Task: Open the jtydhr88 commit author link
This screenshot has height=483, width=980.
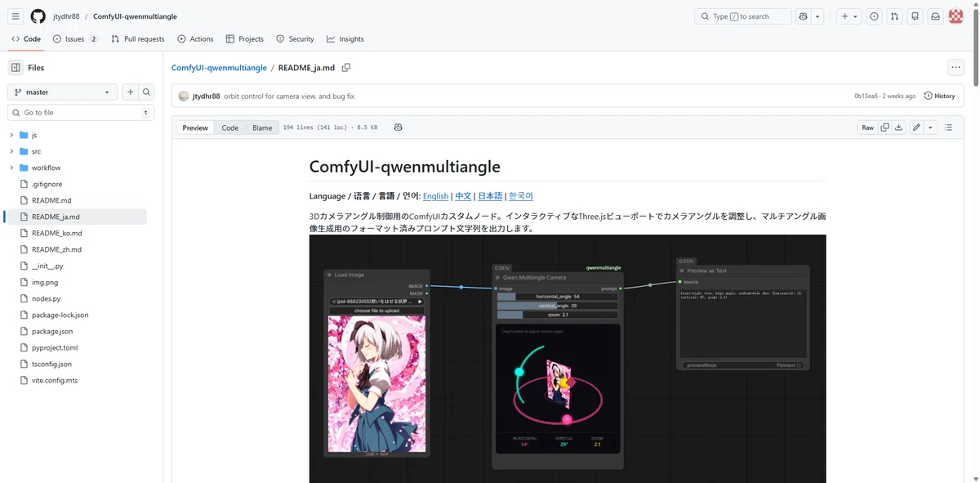Action: click(x=206, y=96)
